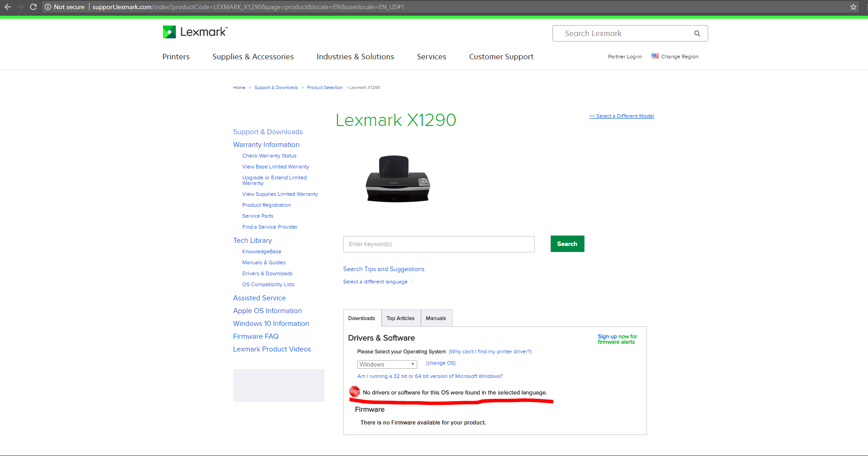868x456 pixels.
Task: Click the KnowledgeBase link
Action: click(x=262, y=252)
